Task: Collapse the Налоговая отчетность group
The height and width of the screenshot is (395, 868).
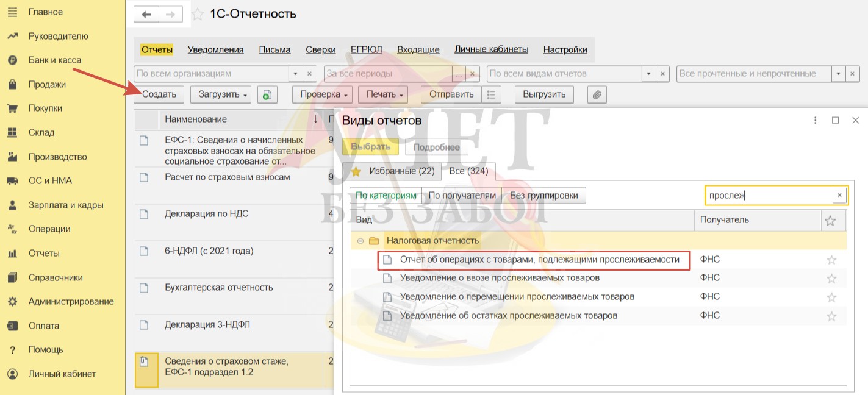Action: 360,241
